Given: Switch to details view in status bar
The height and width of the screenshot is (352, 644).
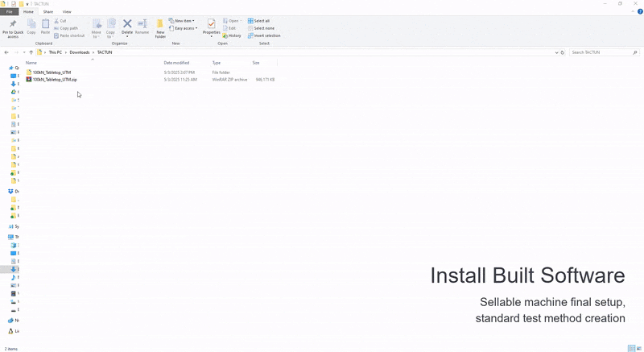Looking at the screenshot, I should pyautogui.click(x=631, y=348).
